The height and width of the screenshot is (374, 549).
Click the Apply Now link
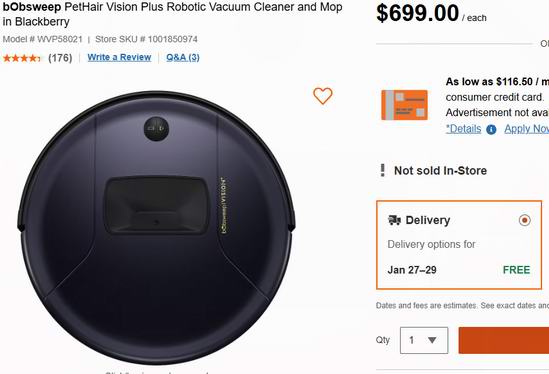527,129
